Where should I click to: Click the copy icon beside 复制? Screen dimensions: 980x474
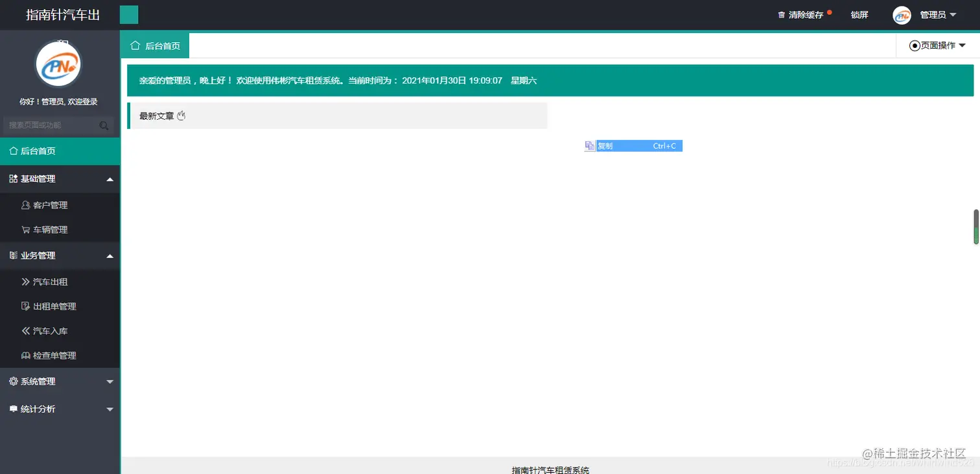pyautogui.click(x=590, y=146)
